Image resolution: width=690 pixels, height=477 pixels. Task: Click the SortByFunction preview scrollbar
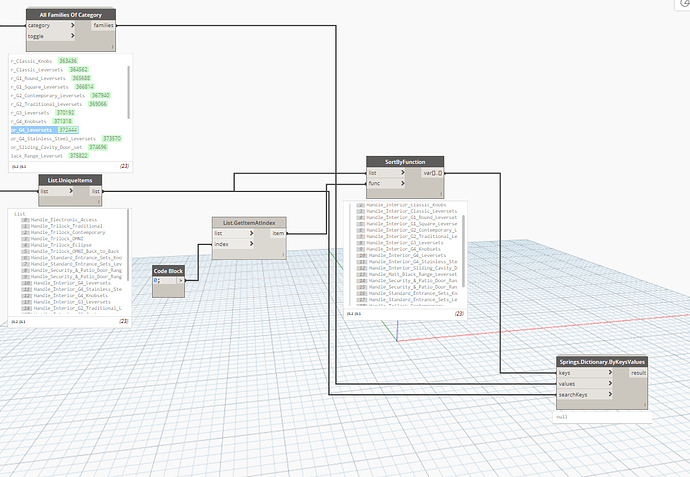[463, 252]
